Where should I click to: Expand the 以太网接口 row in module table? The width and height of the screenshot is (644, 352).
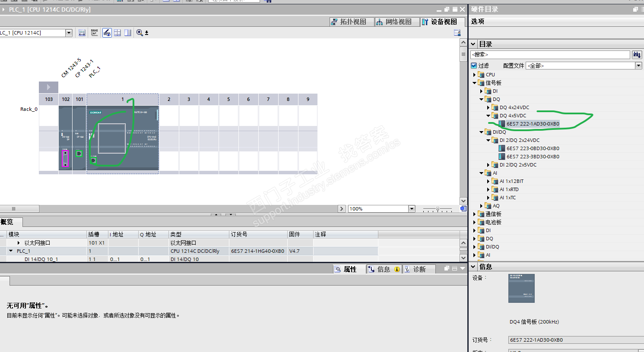point(18,243)
